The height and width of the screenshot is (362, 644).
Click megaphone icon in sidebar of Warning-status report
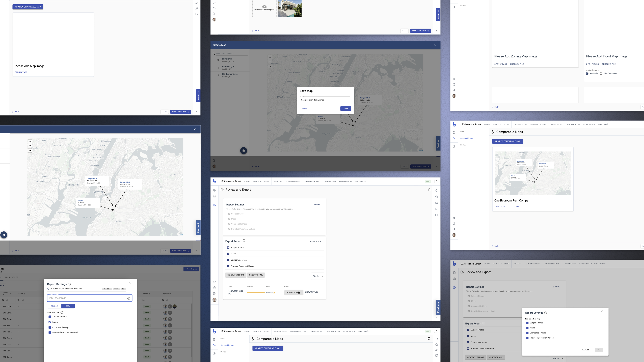214,282
